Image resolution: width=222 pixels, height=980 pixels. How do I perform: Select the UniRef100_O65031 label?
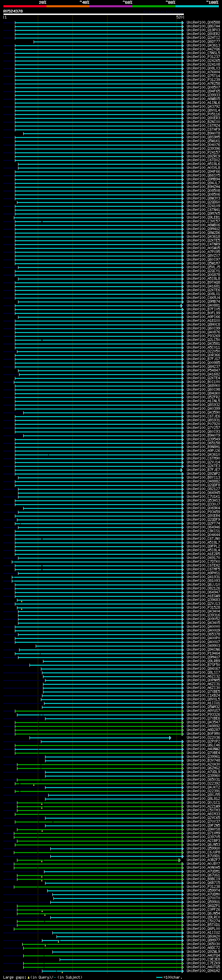click(x=203, y=779)
